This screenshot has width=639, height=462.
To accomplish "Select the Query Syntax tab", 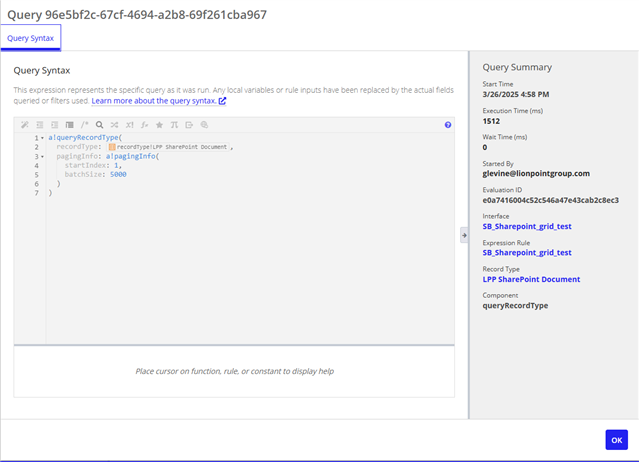I will (31, 38).
